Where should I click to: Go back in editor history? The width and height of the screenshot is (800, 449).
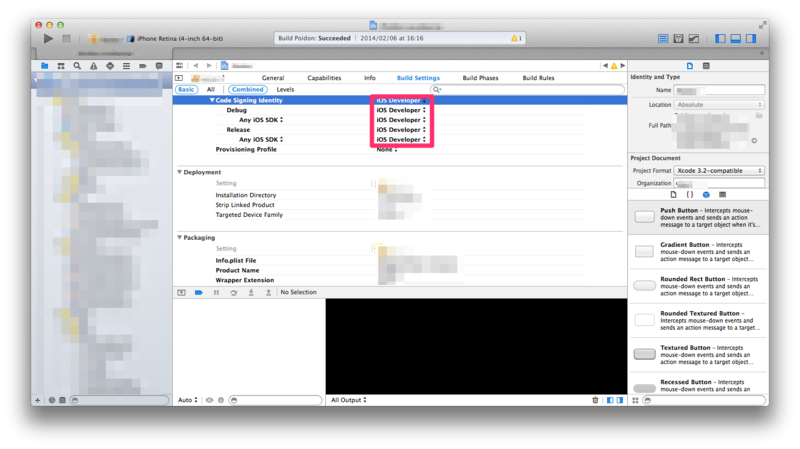click(195, 66)
